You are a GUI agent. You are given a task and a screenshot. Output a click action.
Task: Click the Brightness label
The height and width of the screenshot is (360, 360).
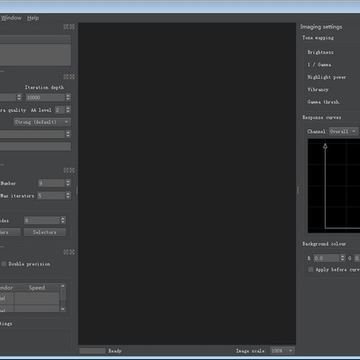(x=320, y=52)
